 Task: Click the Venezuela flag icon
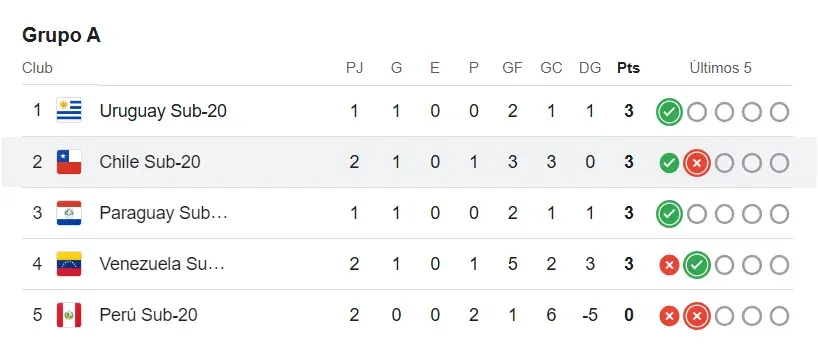[x=69, y=264]
